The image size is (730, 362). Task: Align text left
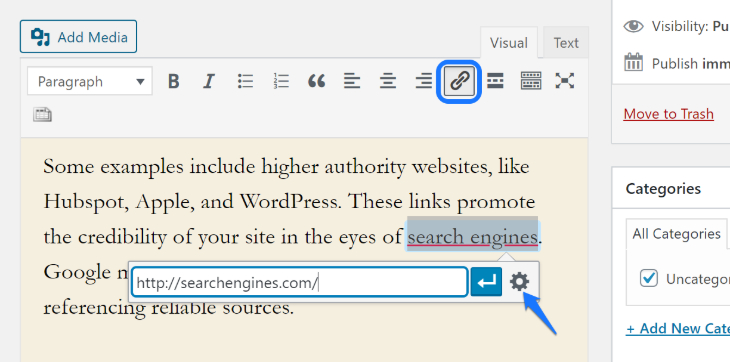pyautogui.click(x=352, y=81)
